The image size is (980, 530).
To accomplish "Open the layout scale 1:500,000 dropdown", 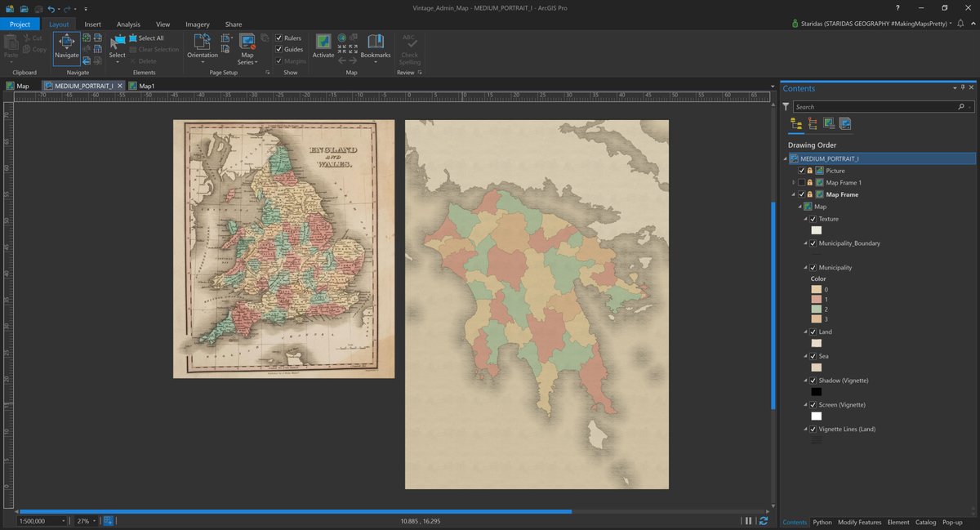I will [63, 521].
